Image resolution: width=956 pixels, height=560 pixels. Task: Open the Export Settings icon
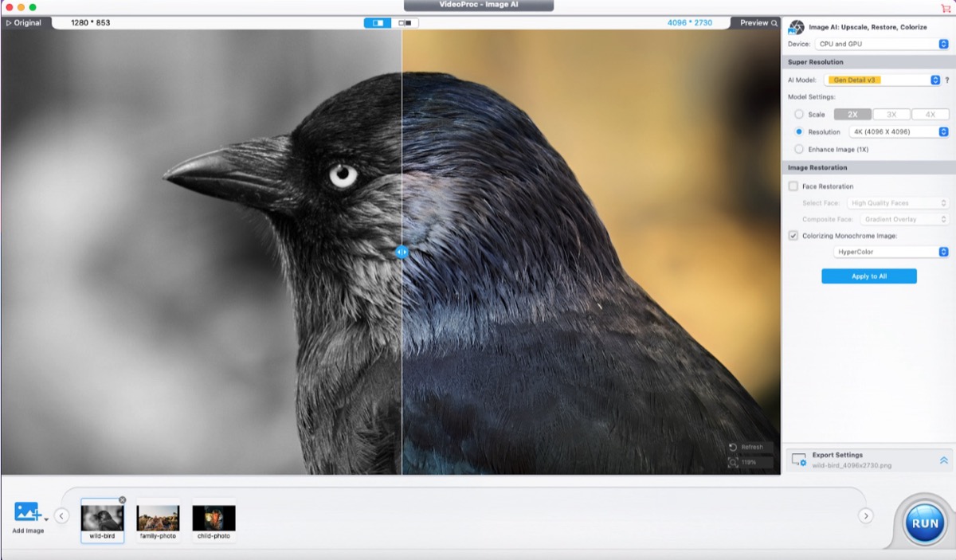pos(798,460)
